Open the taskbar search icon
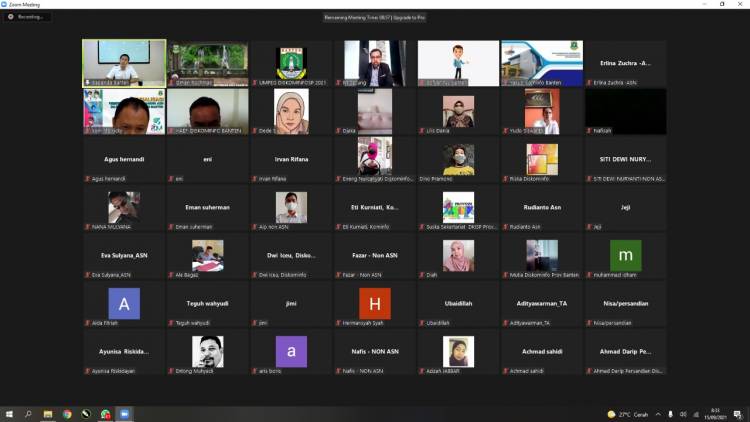The image size is (750, 422). point(29,414)
